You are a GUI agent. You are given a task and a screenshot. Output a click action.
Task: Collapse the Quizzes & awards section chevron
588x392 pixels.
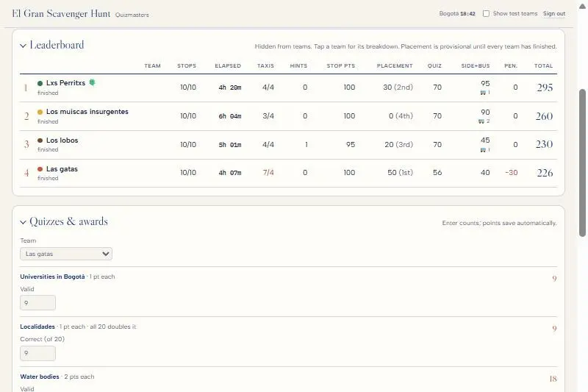23,222
